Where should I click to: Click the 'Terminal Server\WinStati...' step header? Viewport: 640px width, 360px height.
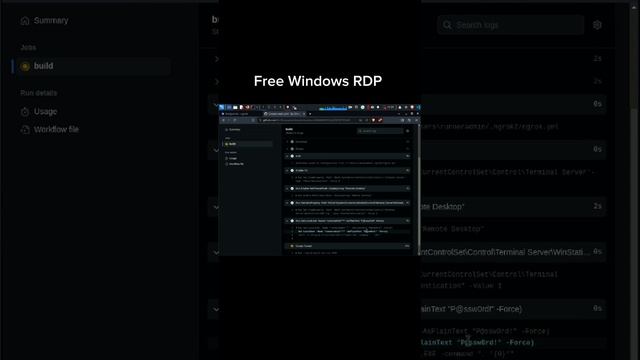tap(514, 252)
